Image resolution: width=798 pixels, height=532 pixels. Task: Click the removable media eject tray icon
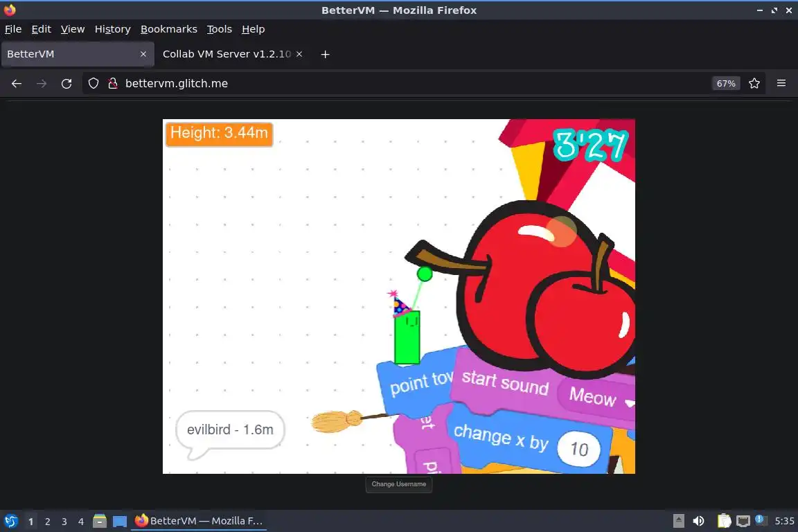(678, 521)
